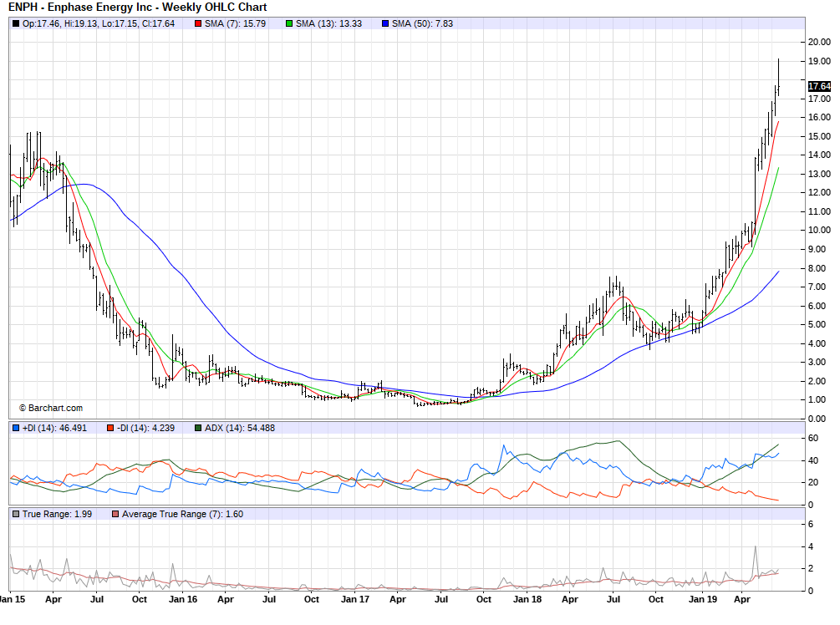This screenshot has width=840, height=625.
Task: Click the green SMA (13) legend swatch
Action: 289,23
